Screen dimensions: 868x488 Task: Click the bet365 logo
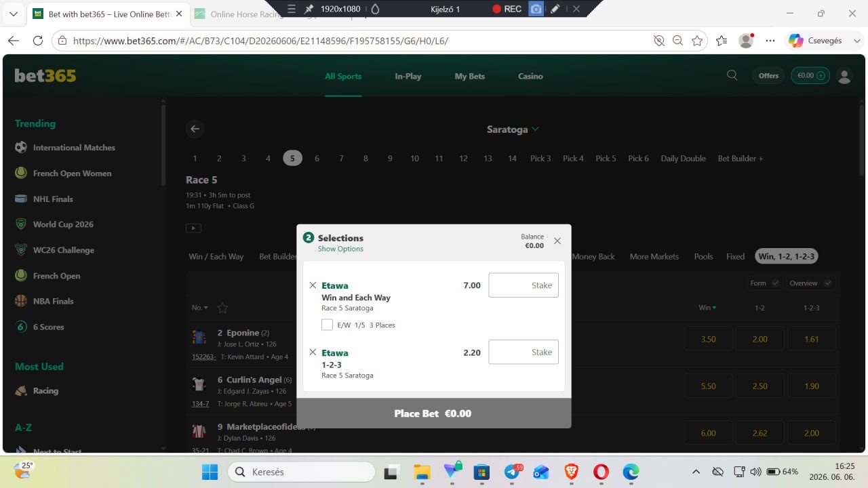coord(45,75)
